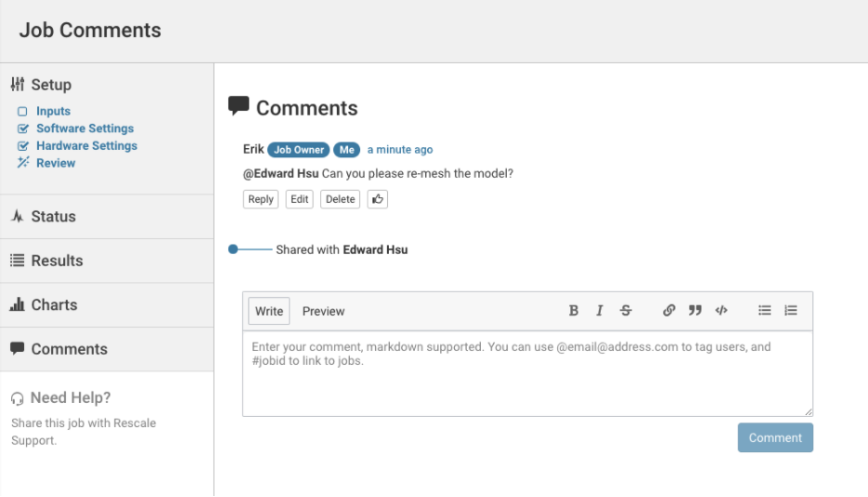
Task: Insert a block quote in comment
Action: pyautogui.click(x=695, y=311)
